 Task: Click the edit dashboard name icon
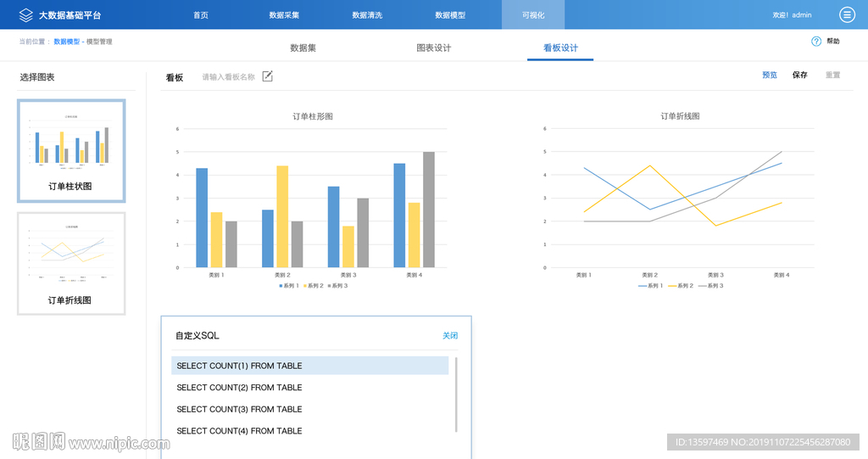point(268,77)
